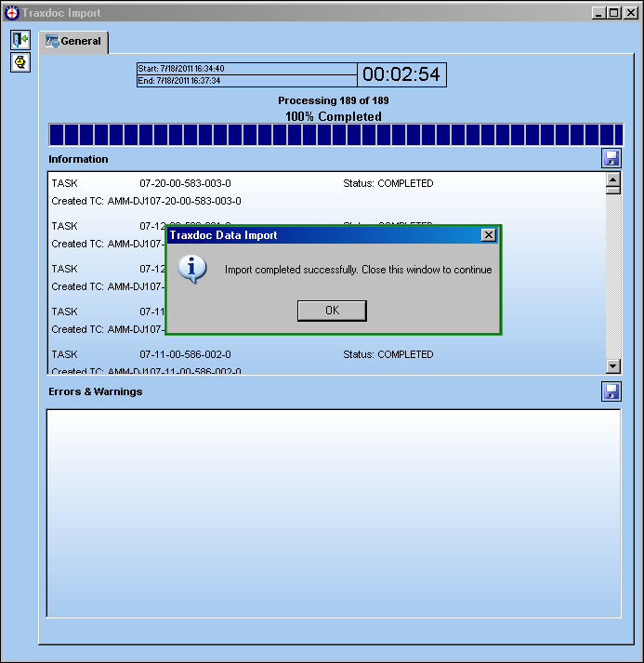Click the Traxdoc Import title bar logo
Image resolution: width=644 pixels, height=663 pixels.
point(12,13)
